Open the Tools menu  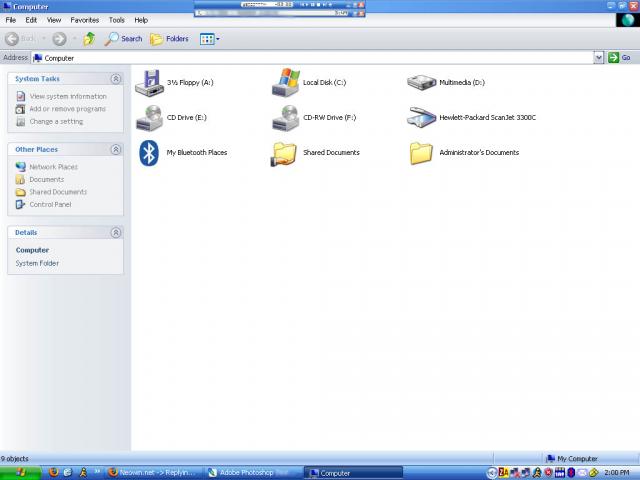tap(116, 20)
